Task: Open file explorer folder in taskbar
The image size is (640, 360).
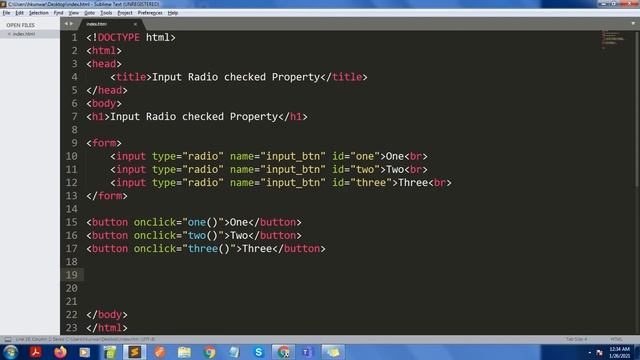Action: tap(184, 352)
